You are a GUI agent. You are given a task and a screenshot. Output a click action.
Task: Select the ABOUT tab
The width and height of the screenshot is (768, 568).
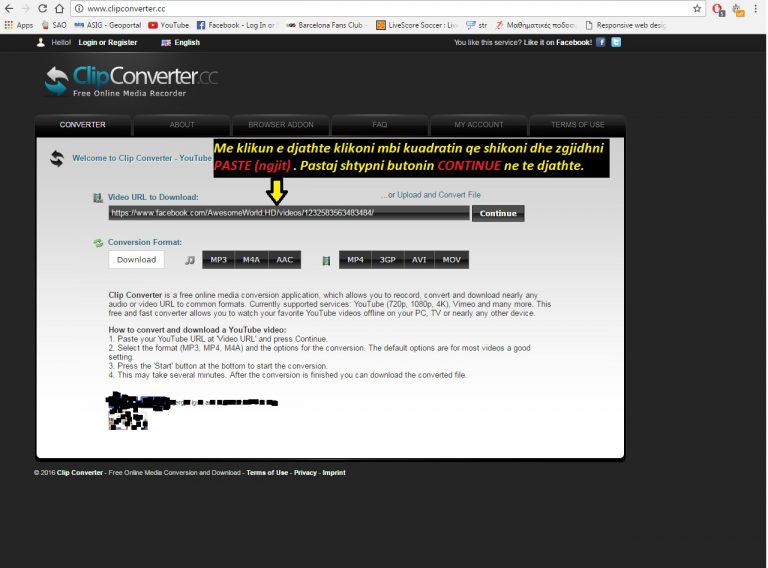[x=182, y=125]
